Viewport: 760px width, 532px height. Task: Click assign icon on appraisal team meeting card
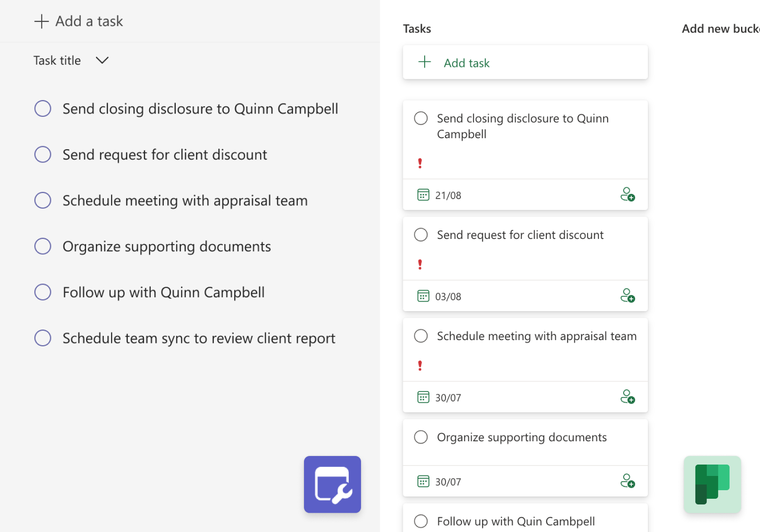[628, 397]
